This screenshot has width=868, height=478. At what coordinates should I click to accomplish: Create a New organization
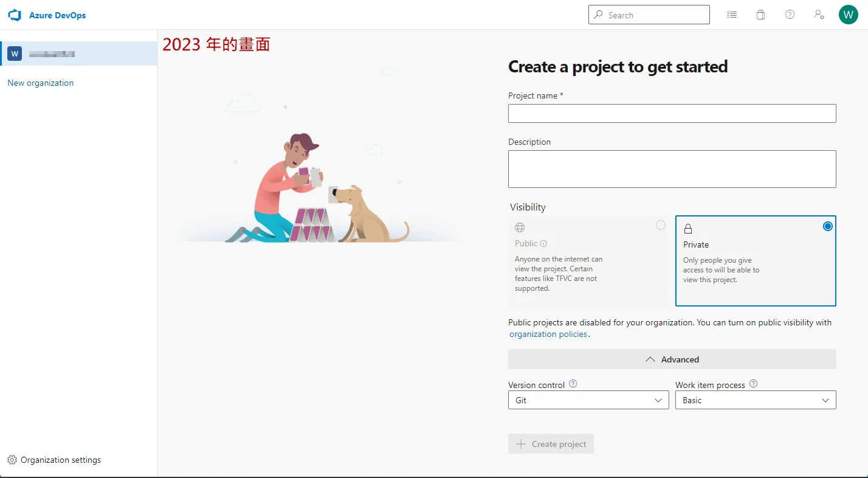40,83
